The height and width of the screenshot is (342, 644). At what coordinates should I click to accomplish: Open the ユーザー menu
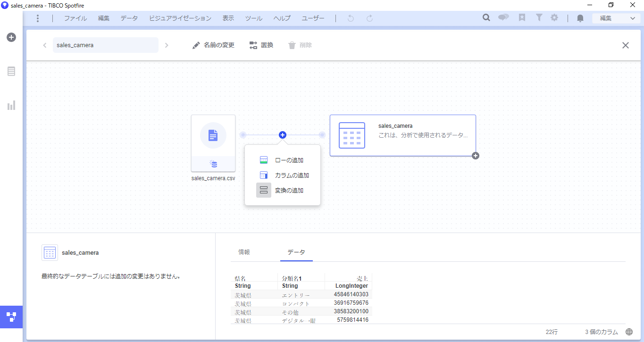coord(313,18)
